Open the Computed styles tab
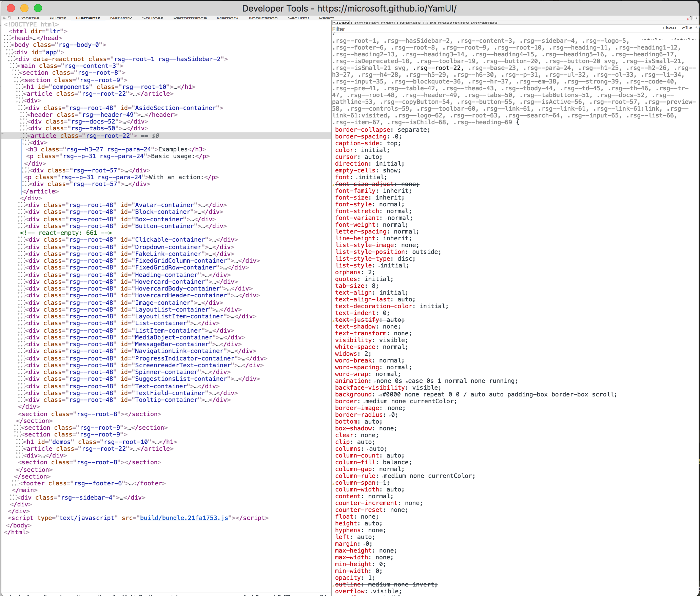This screenshot has width=700, height=596. pos(365,23)
